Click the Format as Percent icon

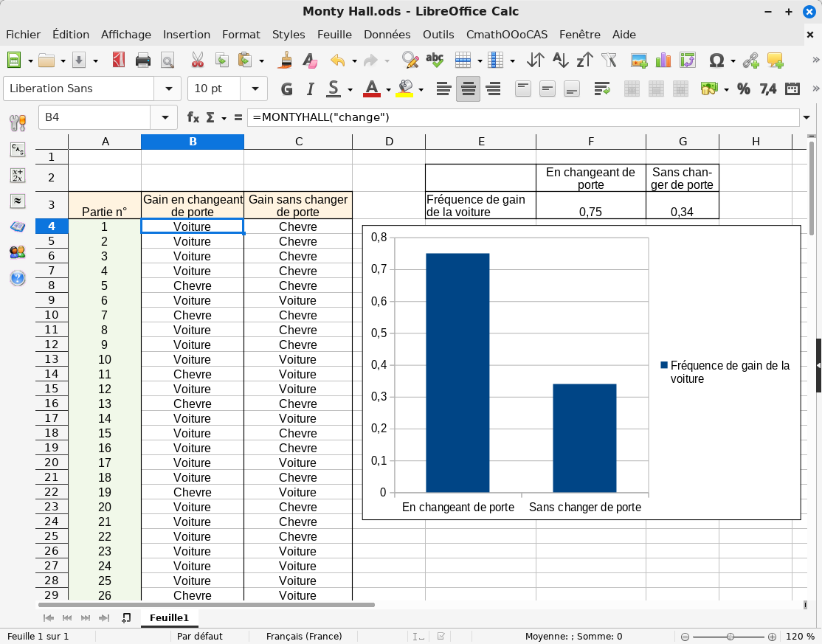(744, 89)
